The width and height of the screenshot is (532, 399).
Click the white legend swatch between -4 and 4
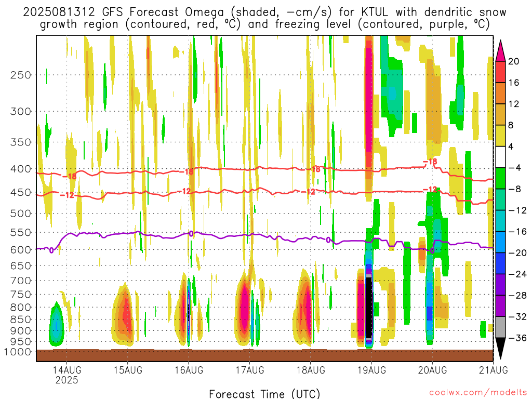click(500, 157)
